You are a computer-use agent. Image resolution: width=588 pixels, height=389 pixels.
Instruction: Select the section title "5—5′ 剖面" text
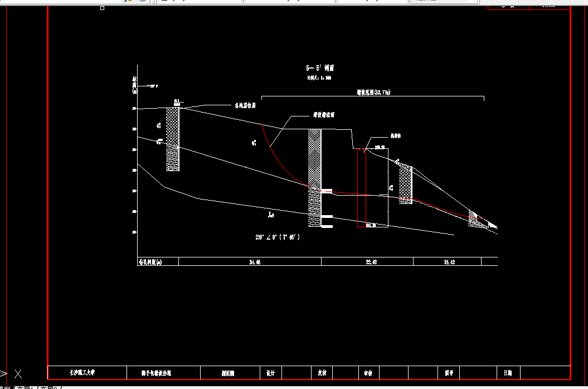pyautogui.click(x=320, y=68)
